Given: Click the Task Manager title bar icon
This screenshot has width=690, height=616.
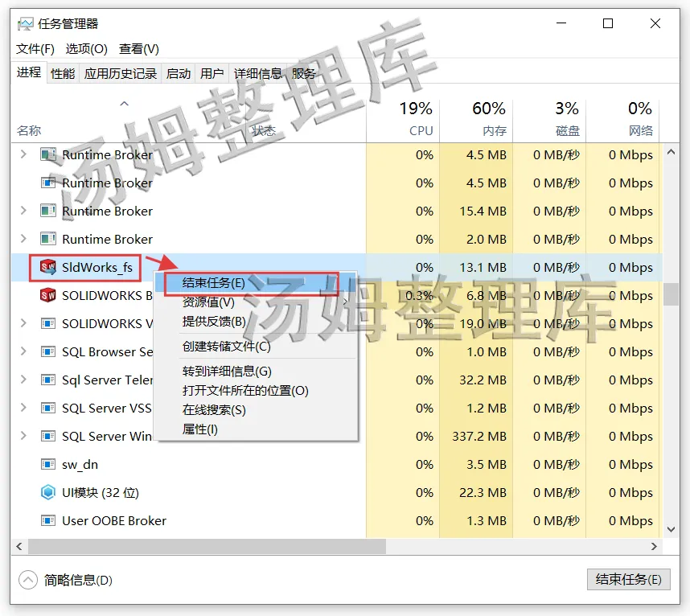Looking at the screenshot, I should (25, 23).
